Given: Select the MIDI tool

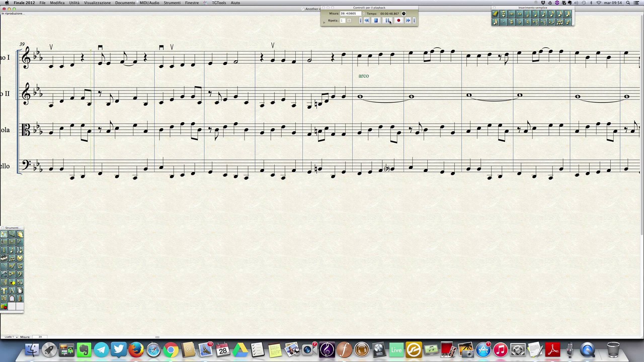Looking at the screenshot, I should [20, 258].
